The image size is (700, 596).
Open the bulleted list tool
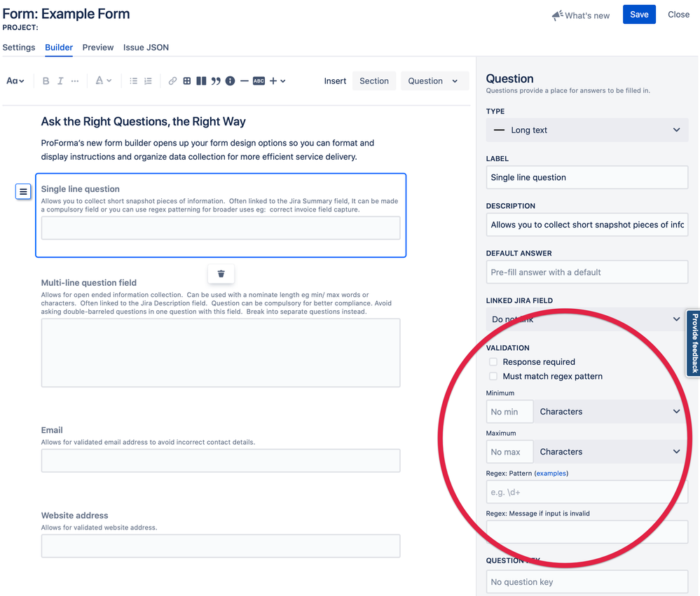point(132,81)
